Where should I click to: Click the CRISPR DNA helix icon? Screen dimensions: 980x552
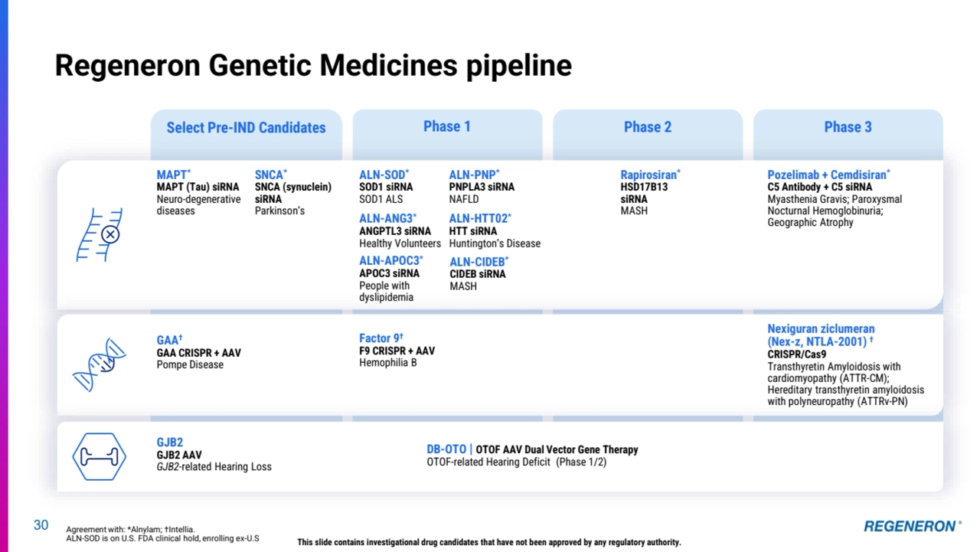100,365
